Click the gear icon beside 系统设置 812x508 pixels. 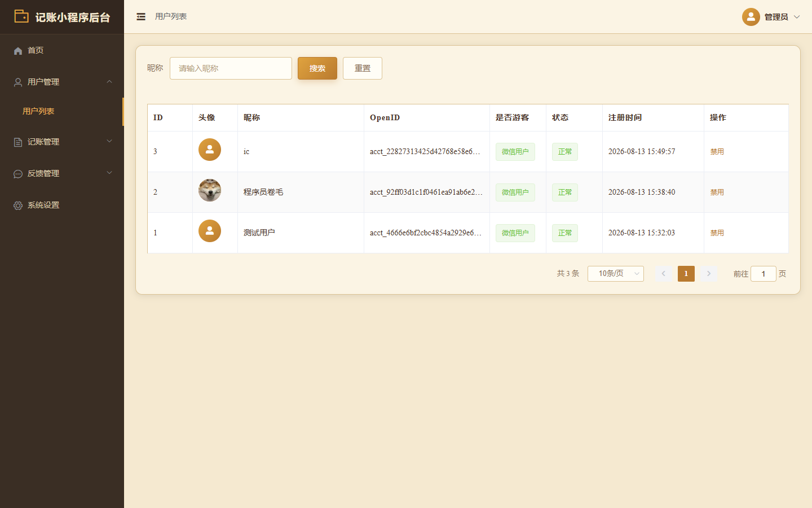pyautogui.click(x=18, y=205)
